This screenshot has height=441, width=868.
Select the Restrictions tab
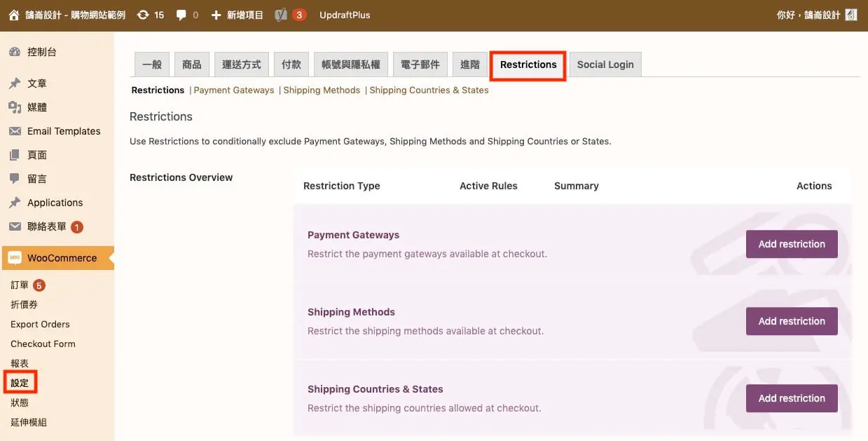[528, 65]
